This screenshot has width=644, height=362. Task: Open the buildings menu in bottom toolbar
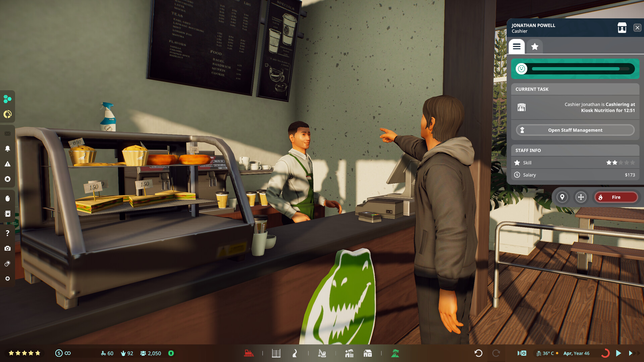(368, 353)
